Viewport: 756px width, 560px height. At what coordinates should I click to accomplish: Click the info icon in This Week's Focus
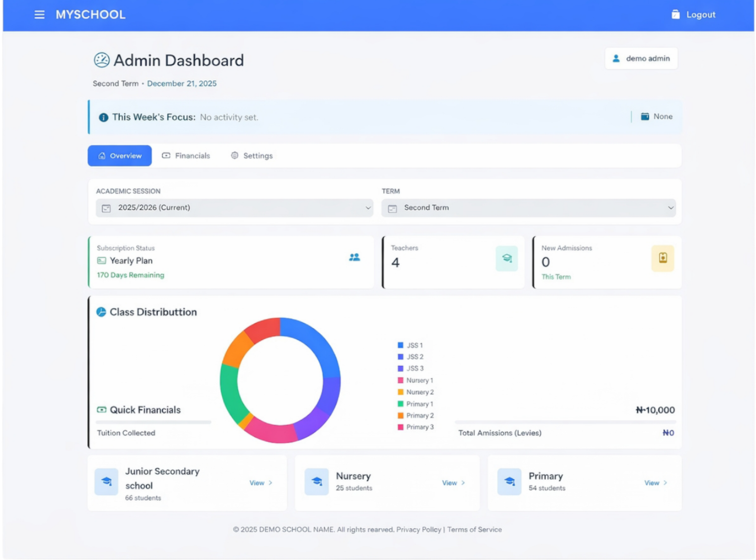pos(103,117)
